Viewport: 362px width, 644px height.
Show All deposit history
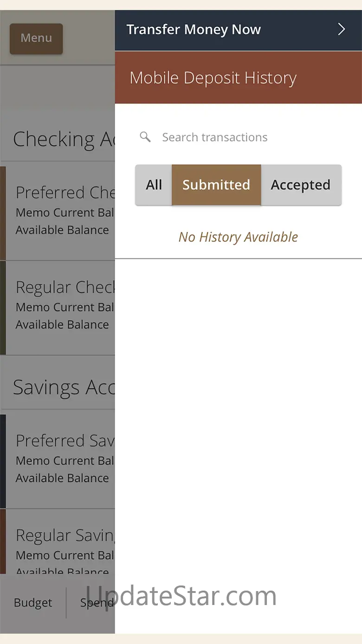[x=154, y=185]
